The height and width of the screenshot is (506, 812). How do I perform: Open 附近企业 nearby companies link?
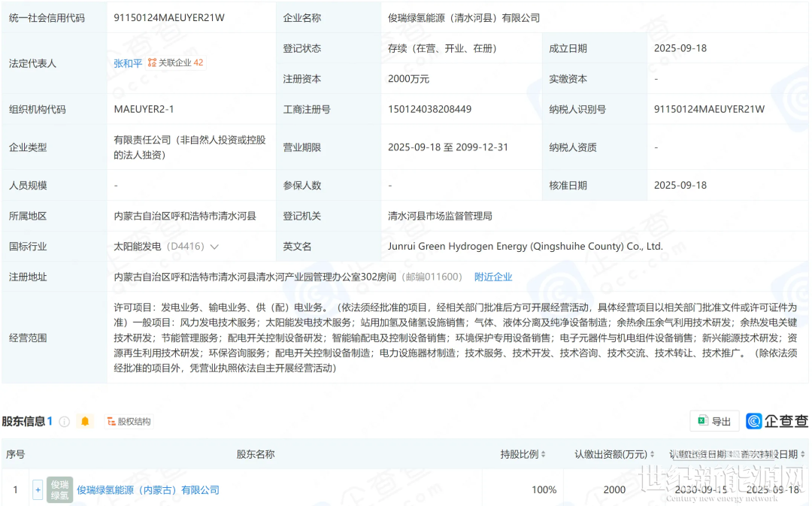pyautogui.click(x=493, y=277)
